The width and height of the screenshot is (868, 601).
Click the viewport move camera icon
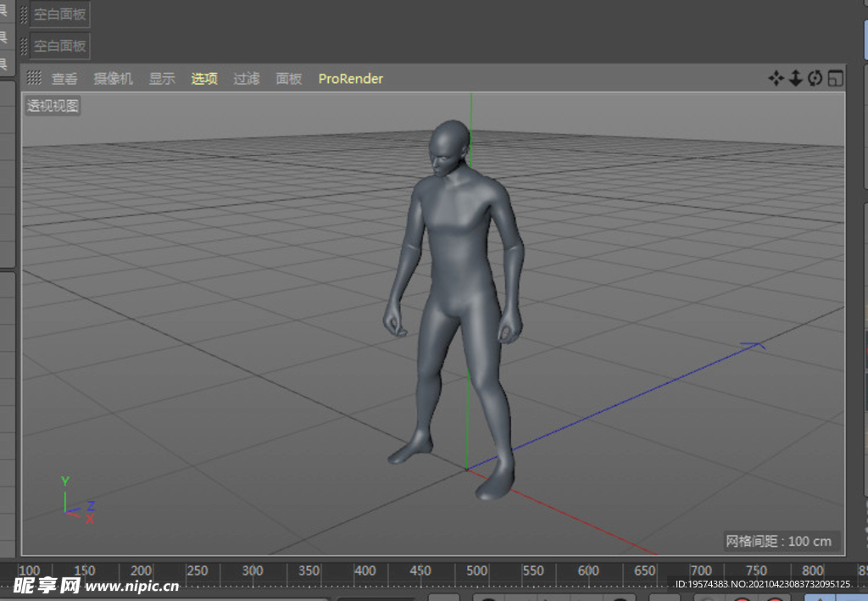[x=776, y=78]
